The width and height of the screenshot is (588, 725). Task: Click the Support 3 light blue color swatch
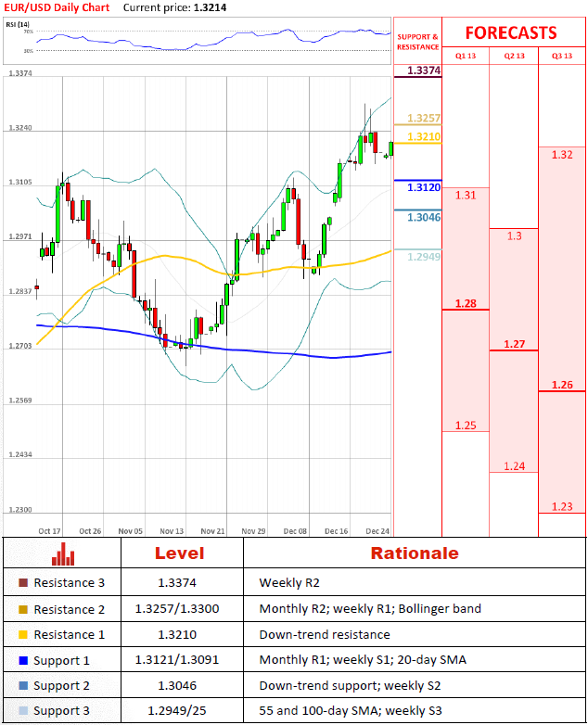click(x=23, y=711)
